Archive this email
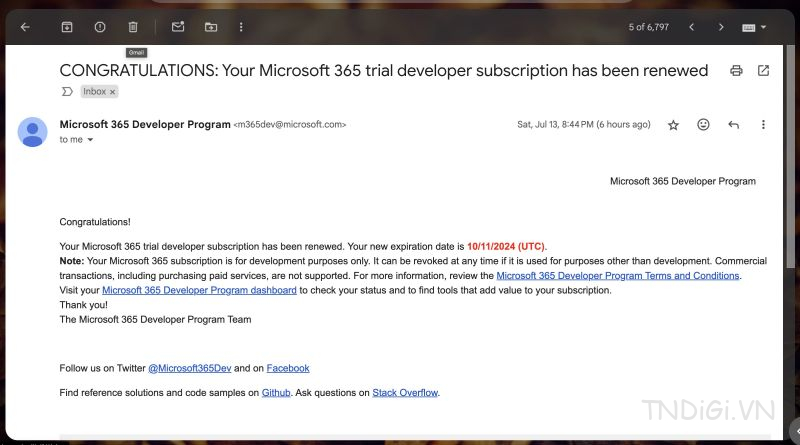 click(67, 27)
